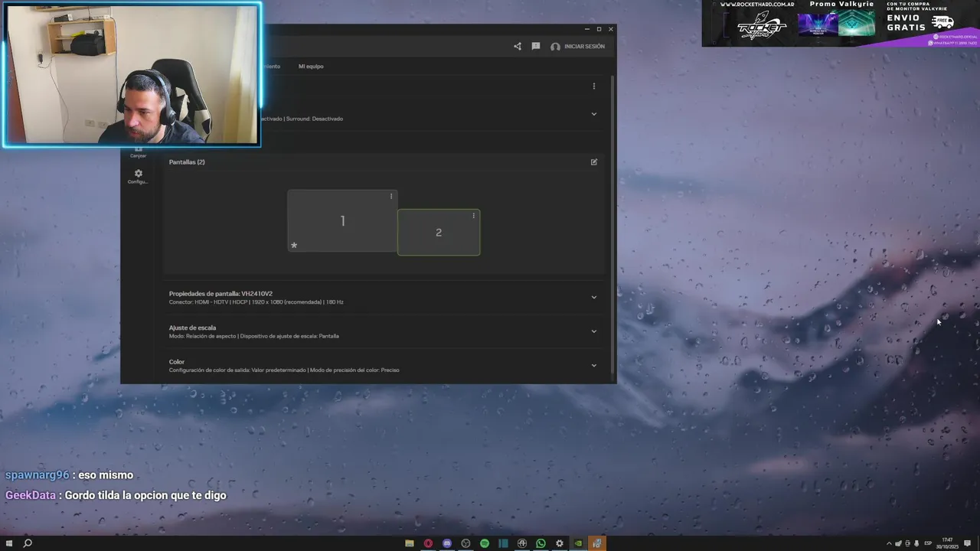The width and height of the screenshot is (980, 551).
Task: Expand the Surround settings section chevron
Action: (594, 114)
